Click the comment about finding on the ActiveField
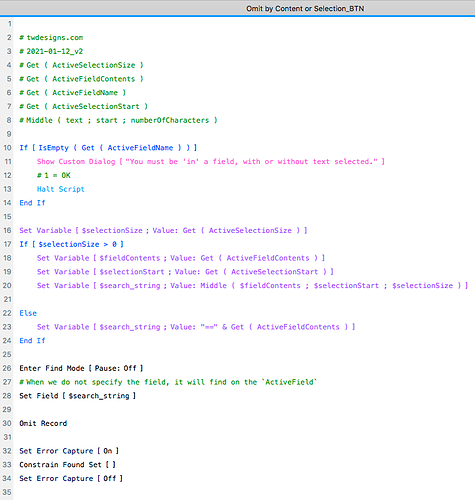 pos(168,382)
